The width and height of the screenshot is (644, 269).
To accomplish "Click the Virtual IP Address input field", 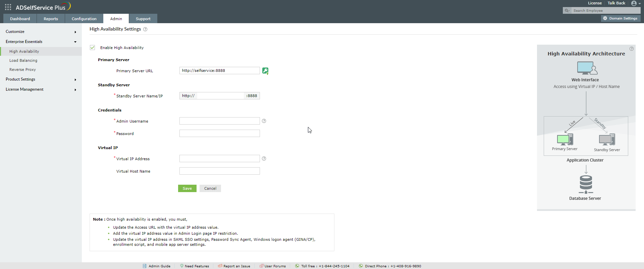I will (x=220, y=159).
